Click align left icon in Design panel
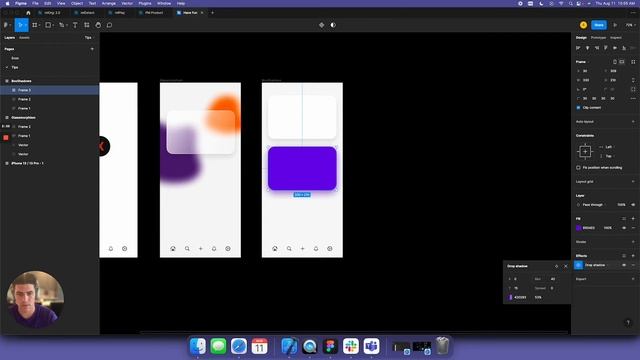Screen dimensions: 640x360 point(578,48)
